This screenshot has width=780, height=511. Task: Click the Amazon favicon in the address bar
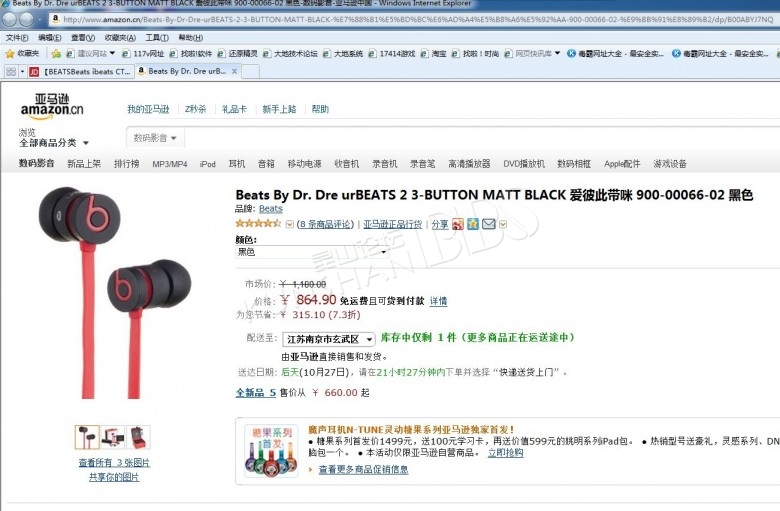coord(56,19)
